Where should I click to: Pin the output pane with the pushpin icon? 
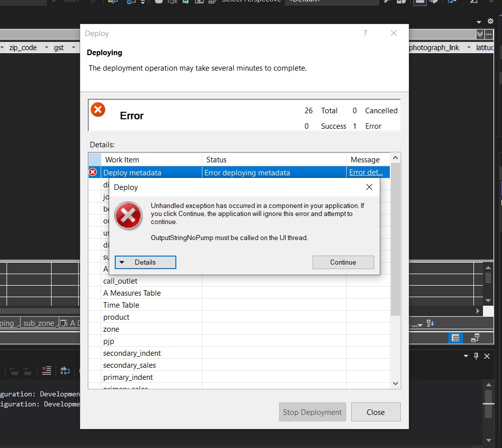click(476, 356)
